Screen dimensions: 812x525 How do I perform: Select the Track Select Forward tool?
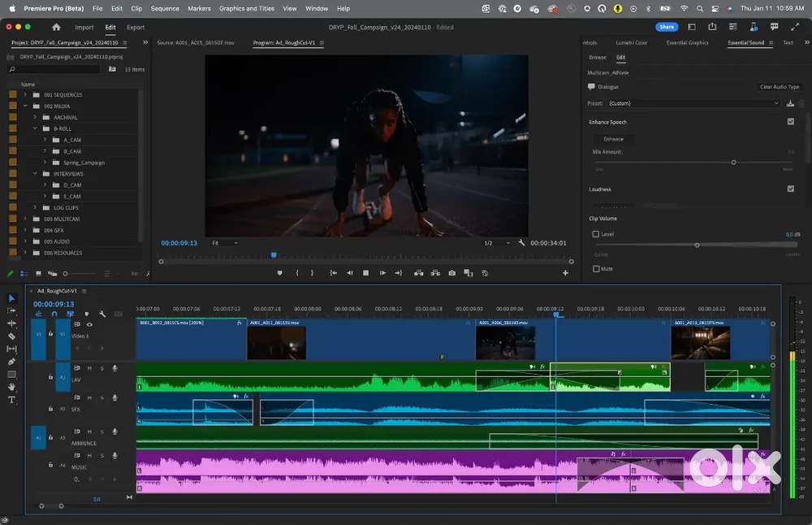[x=11, y=310]
